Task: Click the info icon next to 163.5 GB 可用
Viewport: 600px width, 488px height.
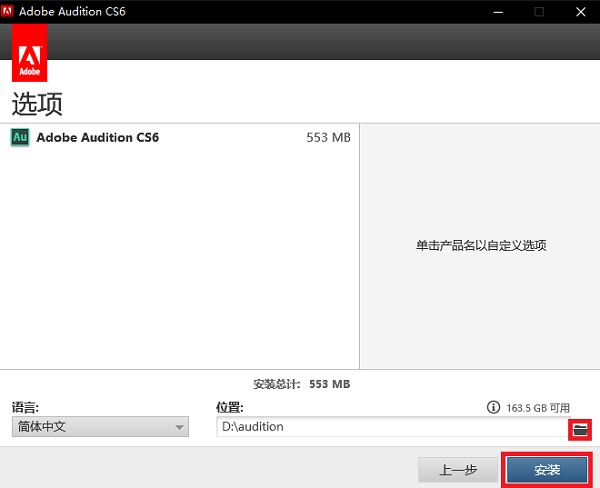Action: point(493,407)
